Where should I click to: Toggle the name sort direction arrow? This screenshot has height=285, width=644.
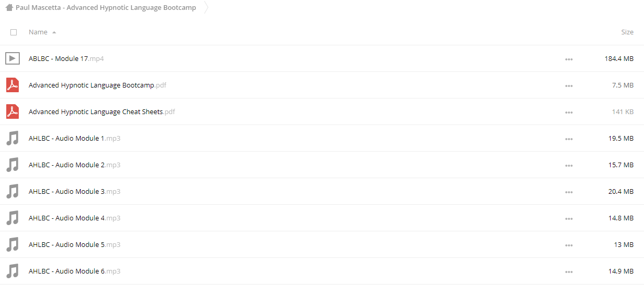(54, 32)
